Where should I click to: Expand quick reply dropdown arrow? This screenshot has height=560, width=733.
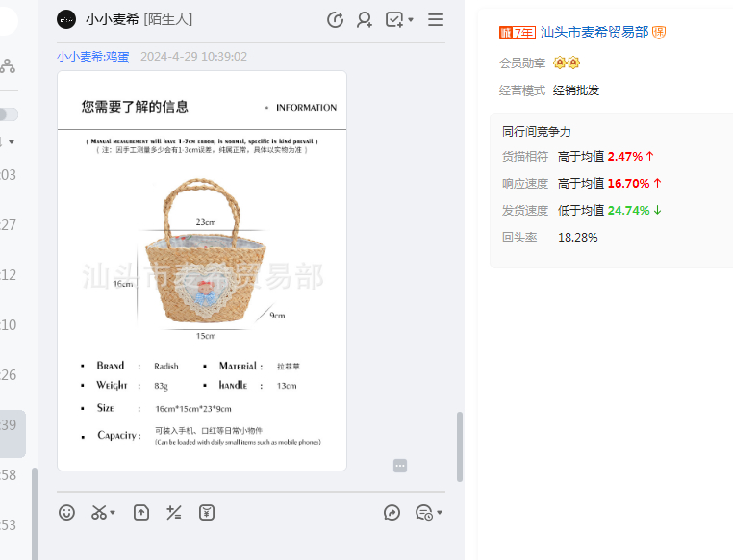point(440,512)
